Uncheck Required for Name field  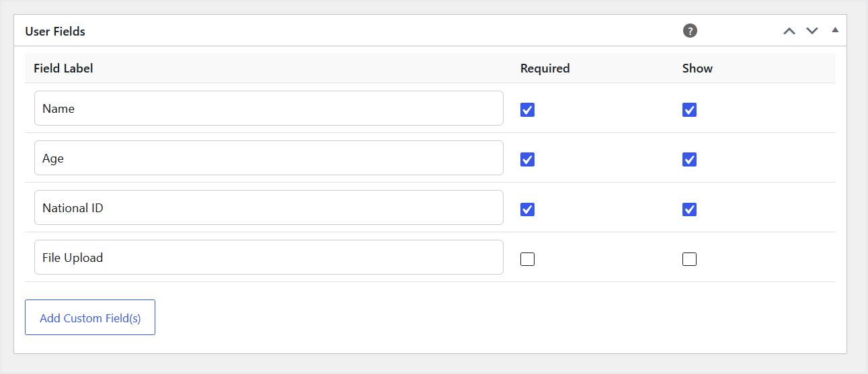click(528, 110)
